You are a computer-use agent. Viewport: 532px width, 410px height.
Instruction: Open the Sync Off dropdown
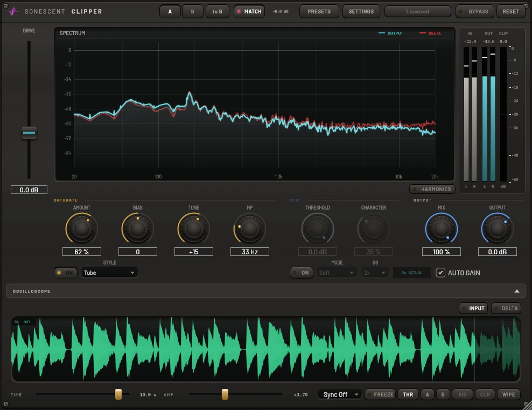coord(340,394)
